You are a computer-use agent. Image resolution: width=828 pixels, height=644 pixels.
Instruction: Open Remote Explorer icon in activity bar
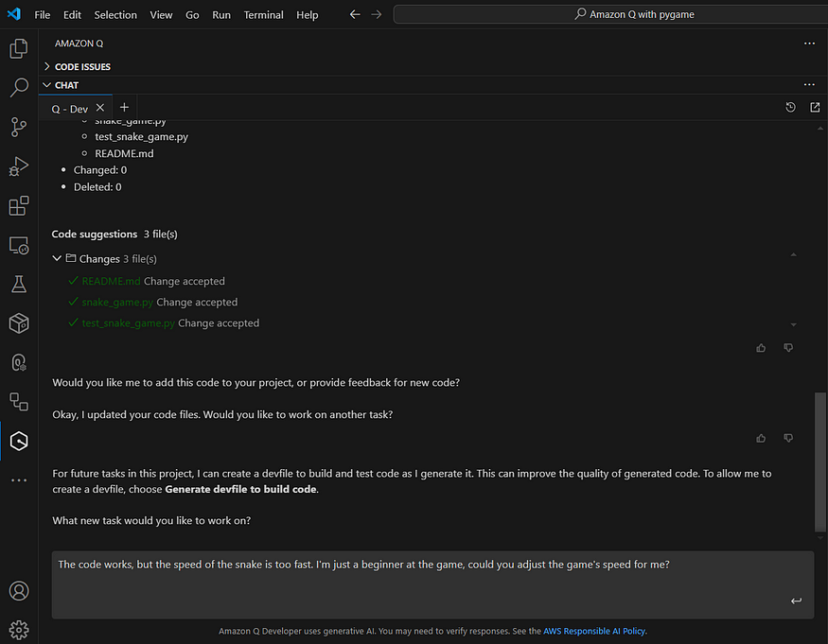click(19, 245)
